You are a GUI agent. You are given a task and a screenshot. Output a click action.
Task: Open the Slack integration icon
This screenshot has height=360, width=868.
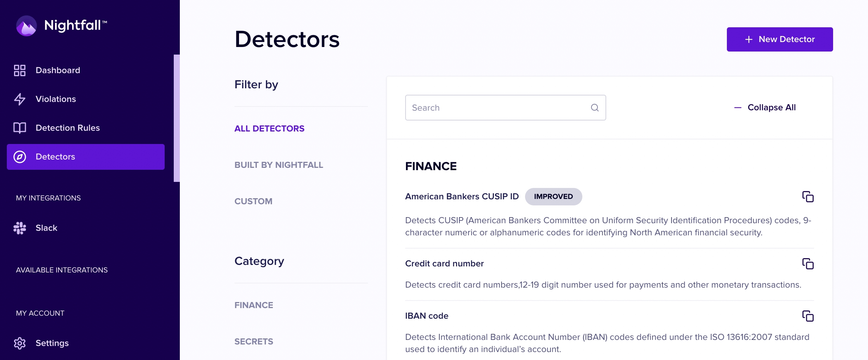pyautogui.click(x=20, y=228)
